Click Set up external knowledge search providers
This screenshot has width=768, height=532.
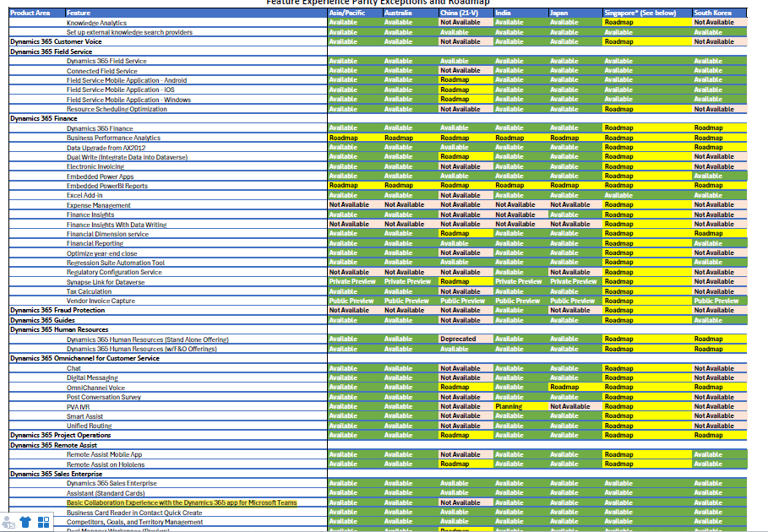(x=129, y=32)
